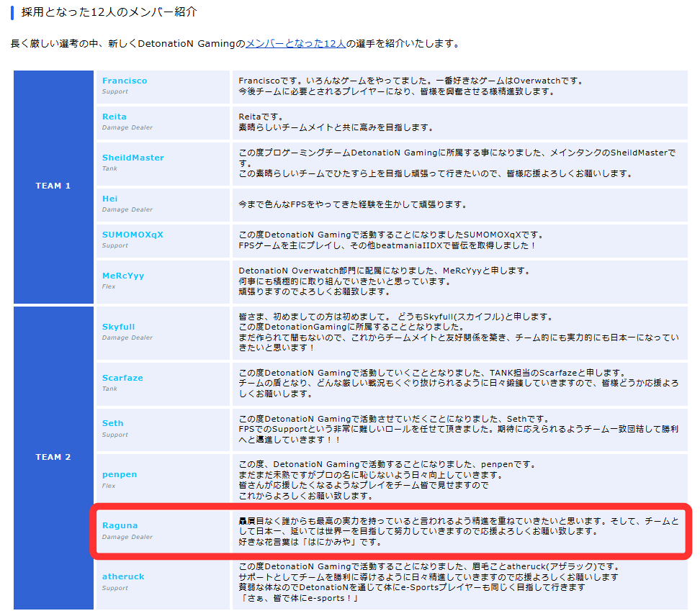Click the intro sentence about DetonatioN Gaming
This screenshot has height=616, width=700.
point(235,44)
